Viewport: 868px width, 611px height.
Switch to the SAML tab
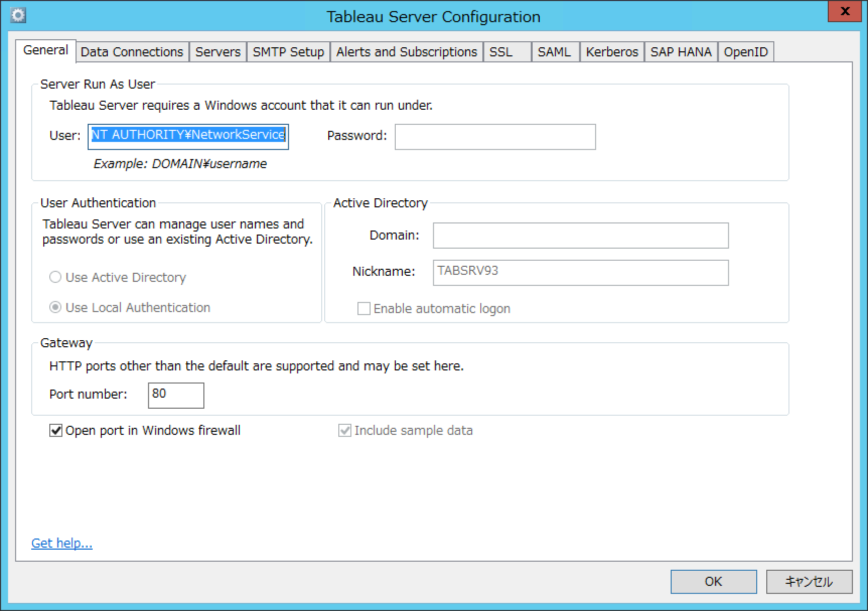coord(554,51)
